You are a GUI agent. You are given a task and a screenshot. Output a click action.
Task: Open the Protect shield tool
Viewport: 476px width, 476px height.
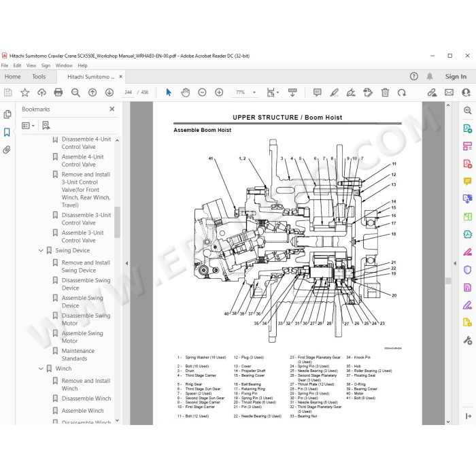[x=468, y=269]
